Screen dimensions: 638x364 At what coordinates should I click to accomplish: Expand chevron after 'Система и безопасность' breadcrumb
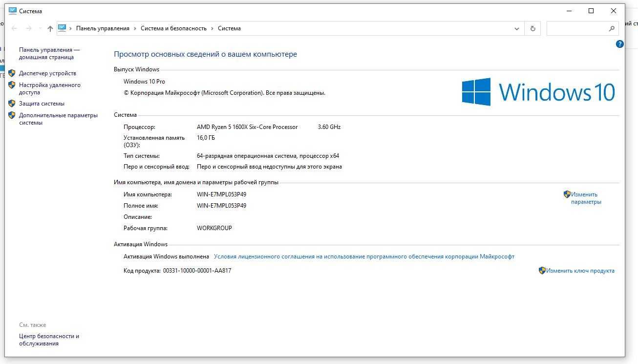point(213,28)
